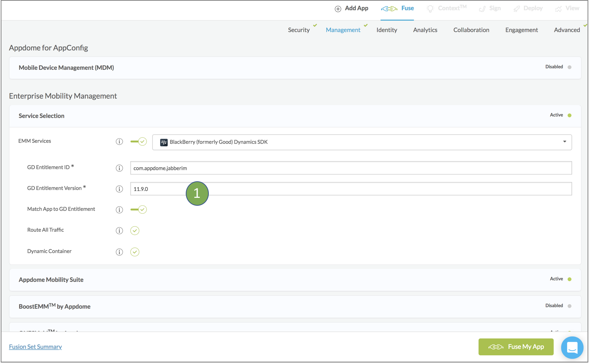The width and height of the screenshot is (589, 364).
Task: Switch to the Collaboration tab
Action: tap(471, 30)
